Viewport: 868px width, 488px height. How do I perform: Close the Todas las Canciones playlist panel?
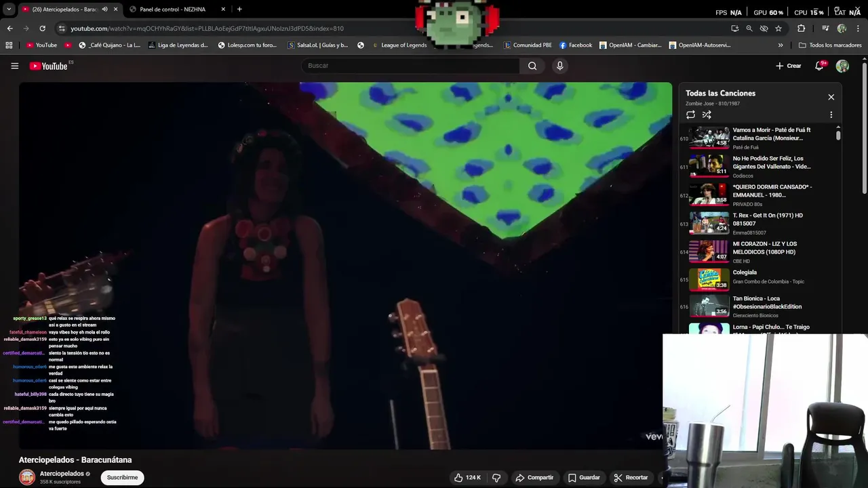click(x=831, y=97)
